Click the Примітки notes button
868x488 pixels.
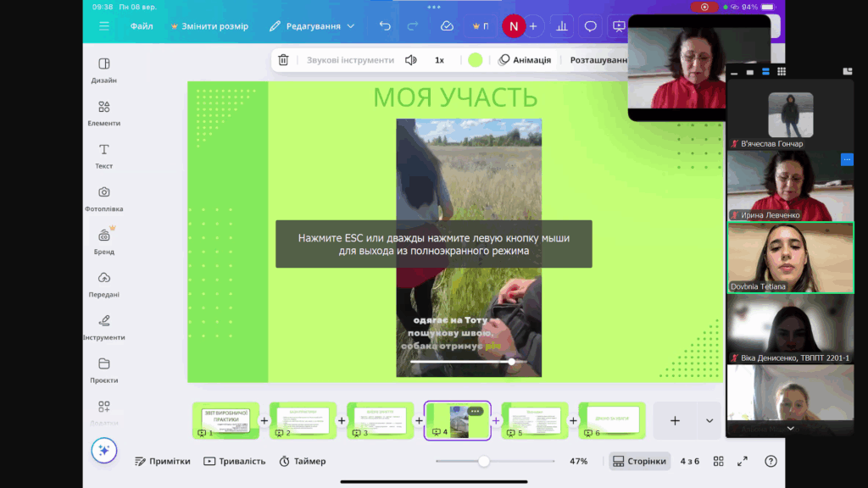click(163, 461)
